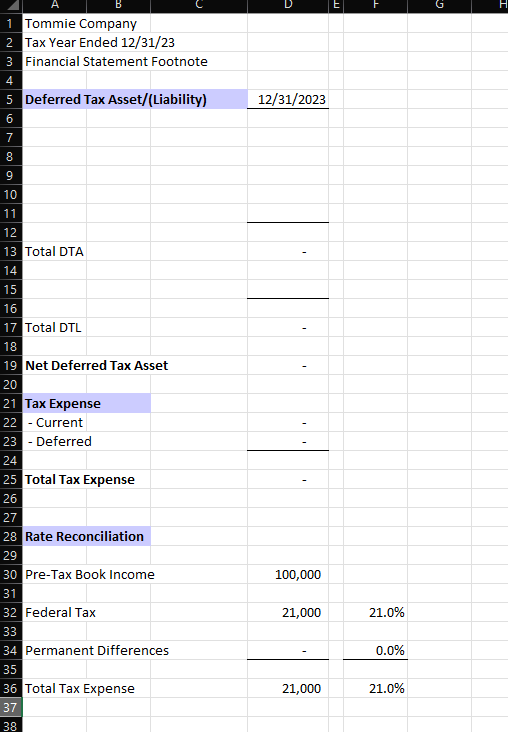Select entire column B via its header

point(119,6)
